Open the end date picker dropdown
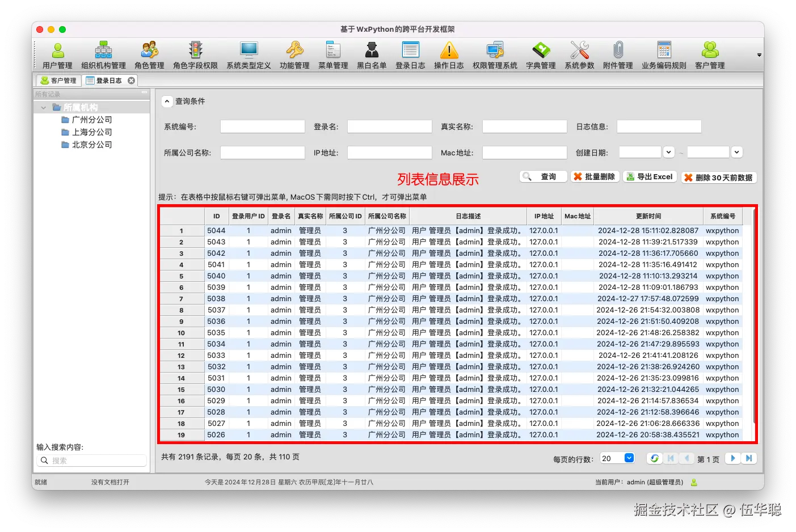The width and height of the screenshot is (796, 532). pyautogui.click(x=736, y=152)
